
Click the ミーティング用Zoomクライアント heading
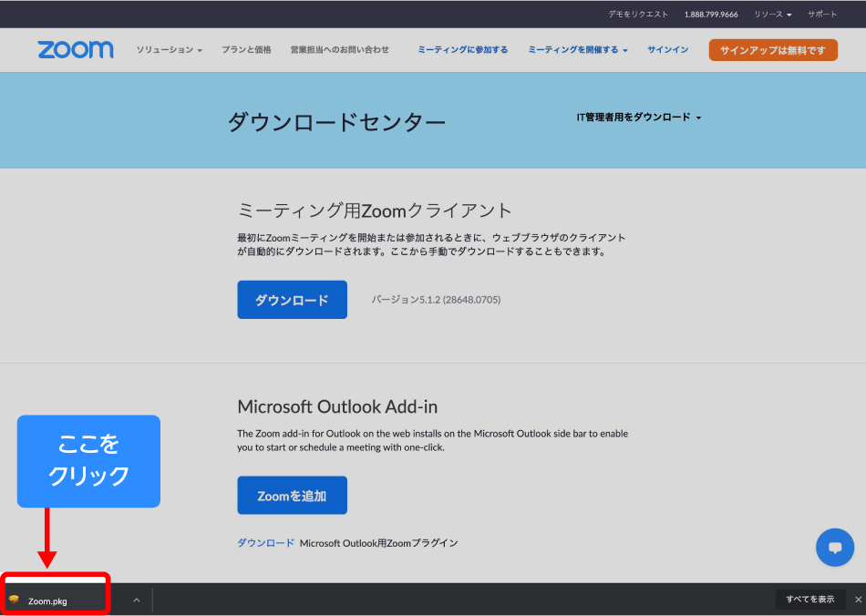click(375, 210)
